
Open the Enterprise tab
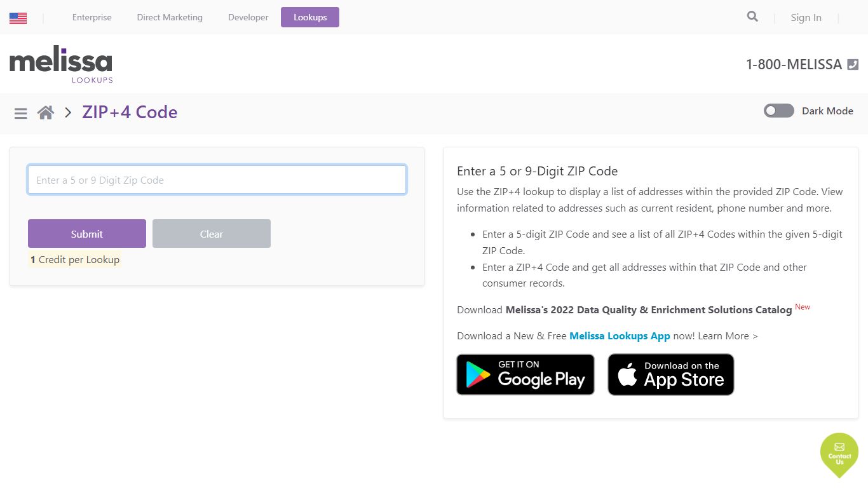pyautogui.click(x=92, y=17)
